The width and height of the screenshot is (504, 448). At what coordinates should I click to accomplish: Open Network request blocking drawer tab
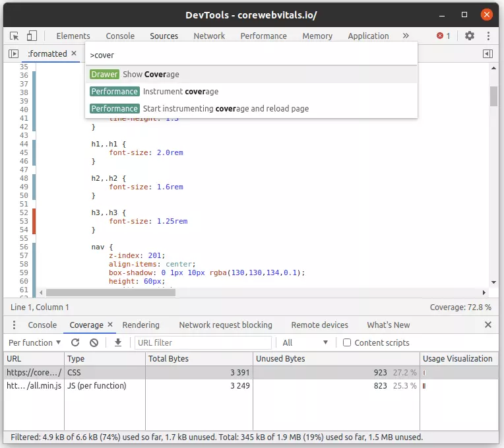226,325
